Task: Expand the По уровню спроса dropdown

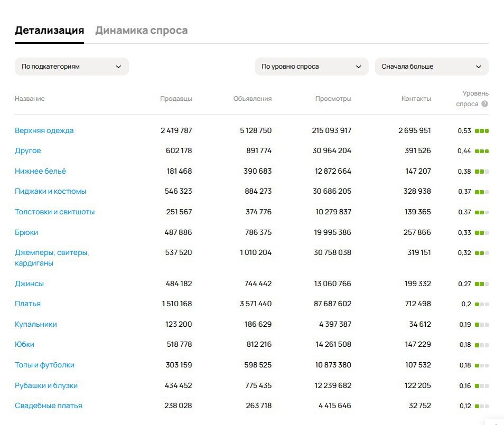Action: [x=312, y=67]
